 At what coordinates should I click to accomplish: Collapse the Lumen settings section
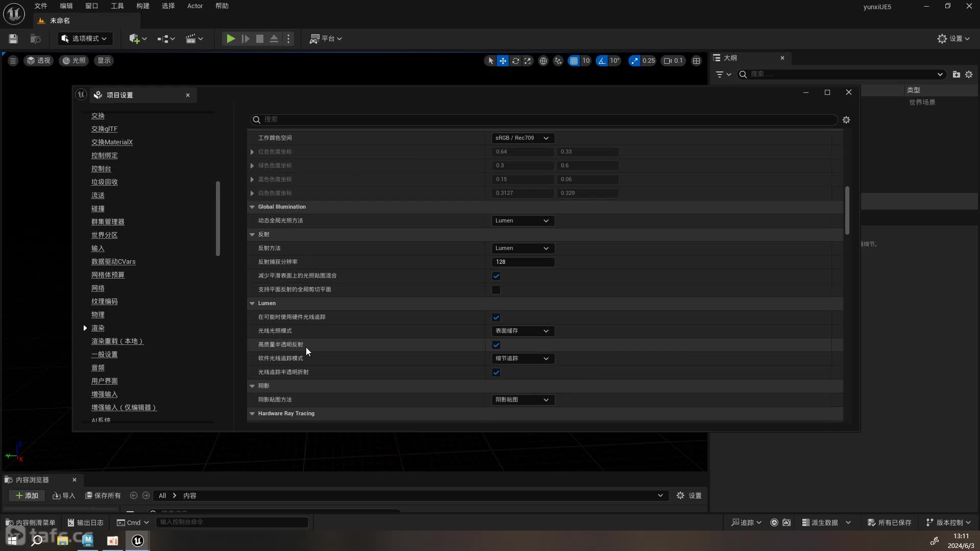pos(252,304)
